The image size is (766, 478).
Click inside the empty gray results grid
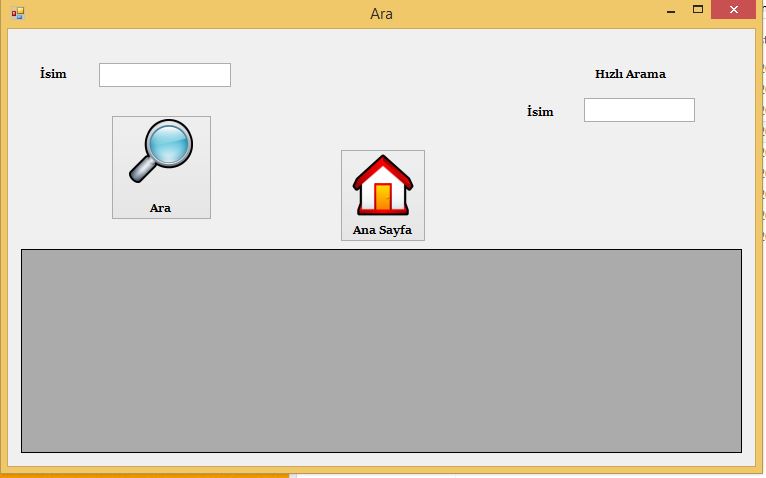pos(380,350)
